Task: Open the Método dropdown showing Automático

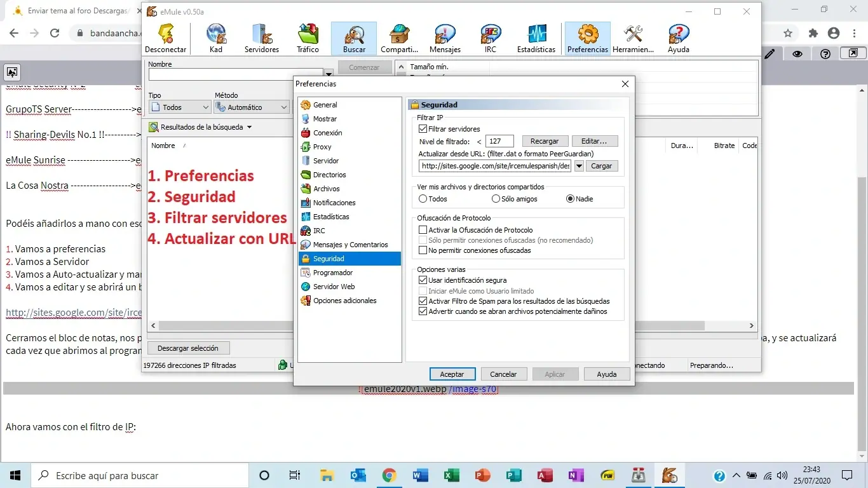Action: point(252,107)
